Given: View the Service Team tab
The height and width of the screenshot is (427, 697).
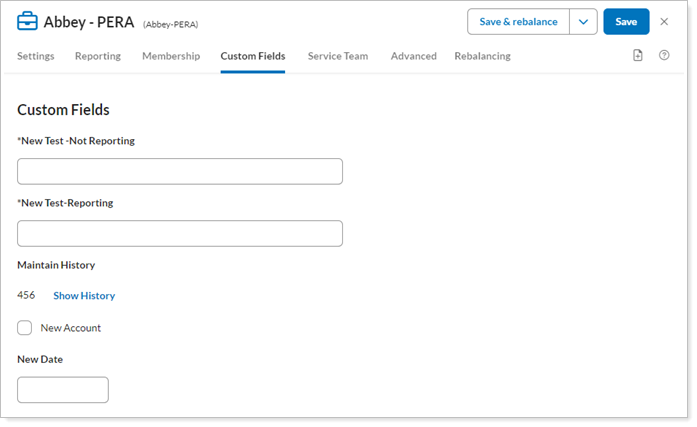Looking at the screenshot, I should (338, 56).
